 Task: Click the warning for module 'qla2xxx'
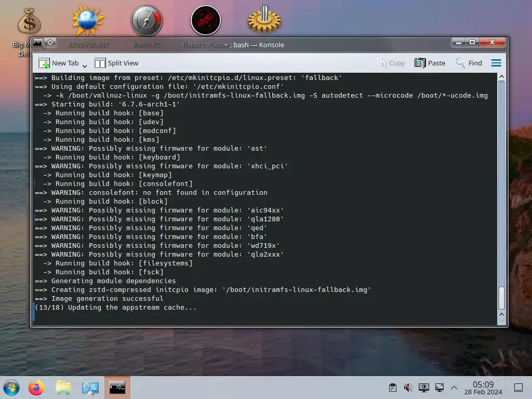pos(159,255)
